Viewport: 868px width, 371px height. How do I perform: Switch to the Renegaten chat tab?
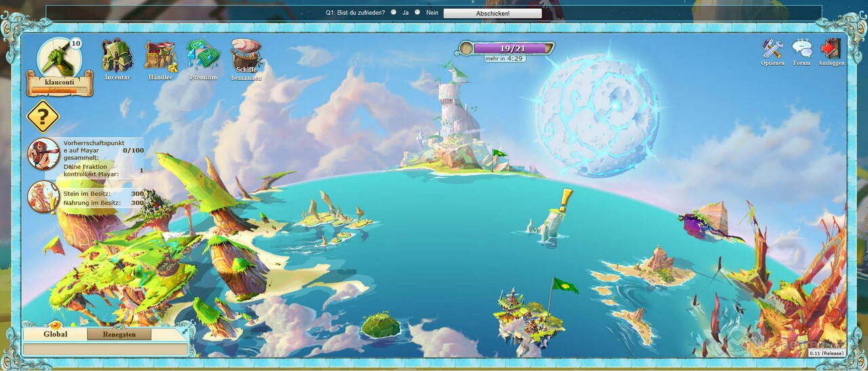tap(119, 334)
